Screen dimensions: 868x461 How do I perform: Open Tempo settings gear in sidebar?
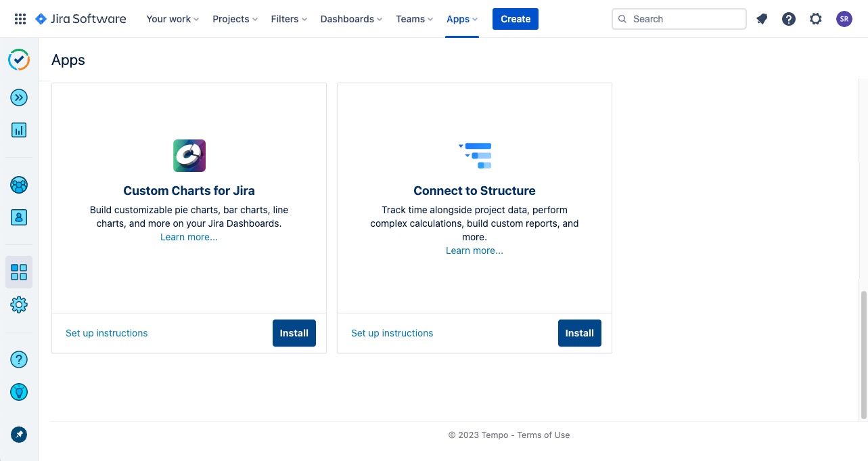(18, 304)
